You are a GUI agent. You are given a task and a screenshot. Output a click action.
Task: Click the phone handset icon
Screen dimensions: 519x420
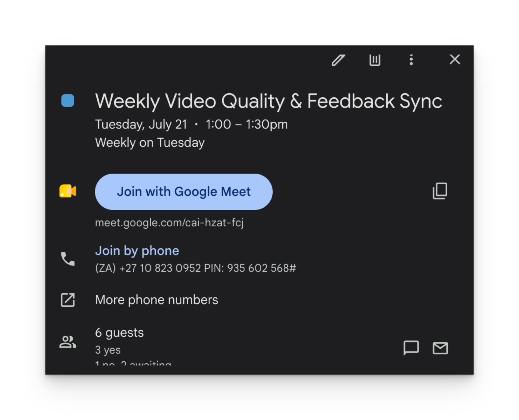point(68,259)
